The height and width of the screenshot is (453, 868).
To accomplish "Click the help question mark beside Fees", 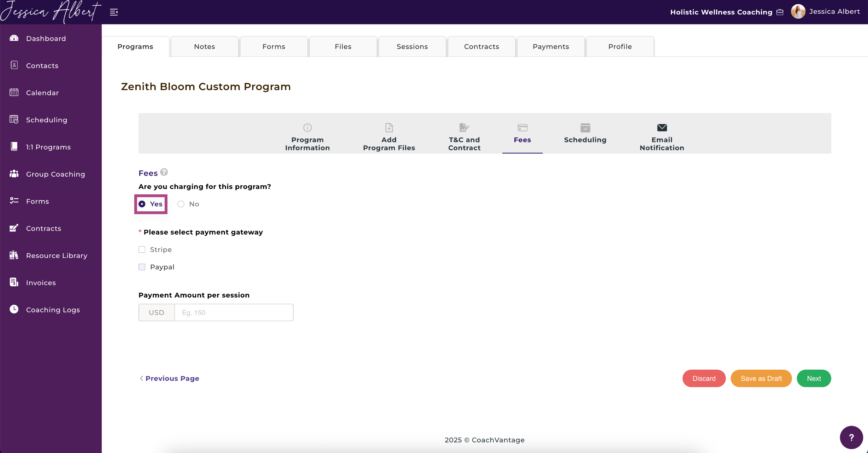I will click(164, 172).
